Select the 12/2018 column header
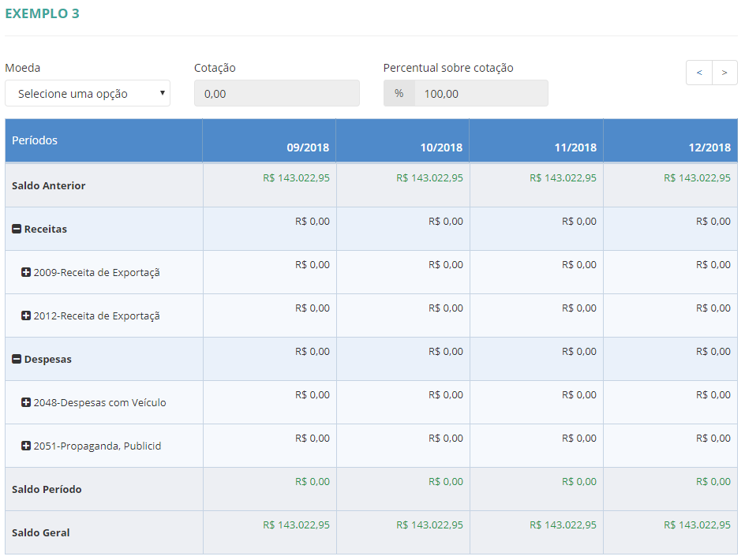Image resolution: width=745 pixels, height=560 pixels. coord(709,147)
